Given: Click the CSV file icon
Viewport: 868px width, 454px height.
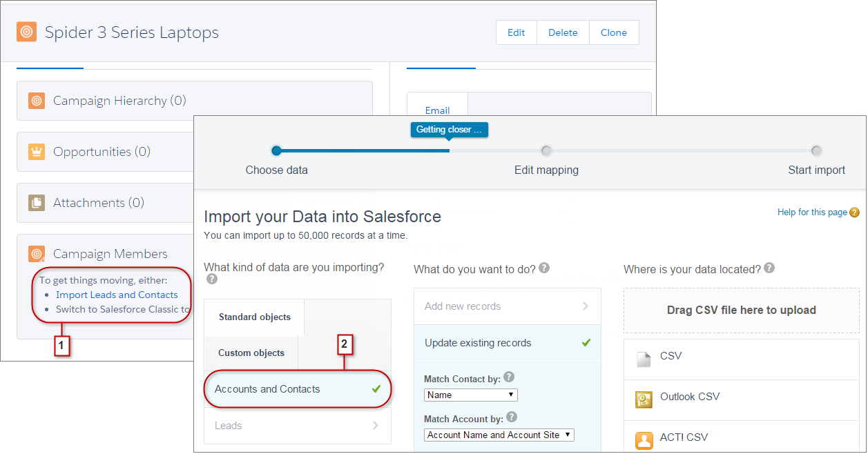Looking at the screenshot, I should [644, 359].
